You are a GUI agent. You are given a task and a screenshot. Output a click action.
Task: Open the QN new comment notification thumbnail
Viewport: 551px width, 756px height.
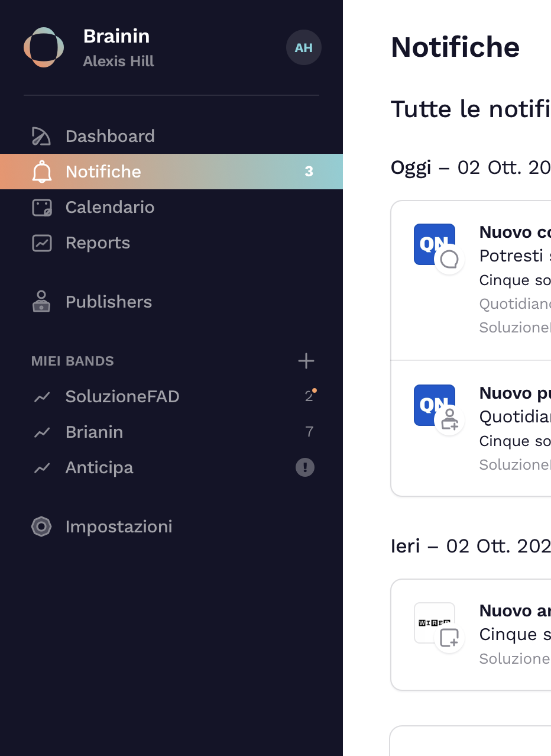pyautogui.click(x=435, y=244)
